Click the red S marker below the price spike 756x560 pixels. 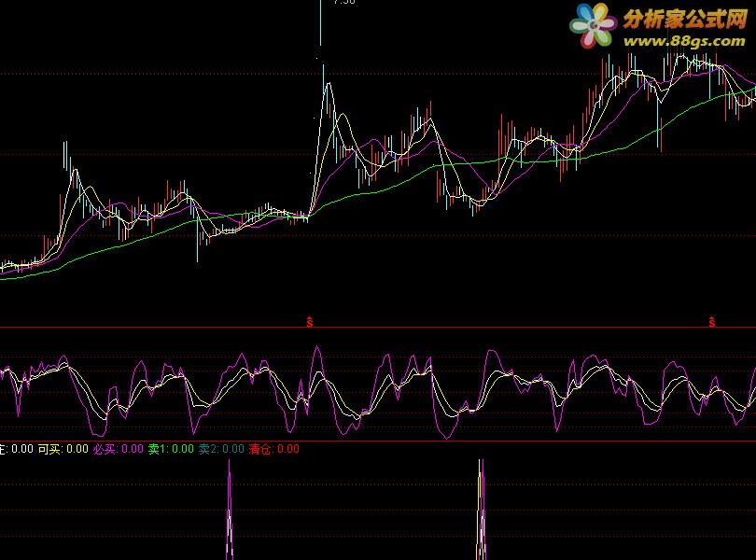pyautogui.click(x=310, y=322)
